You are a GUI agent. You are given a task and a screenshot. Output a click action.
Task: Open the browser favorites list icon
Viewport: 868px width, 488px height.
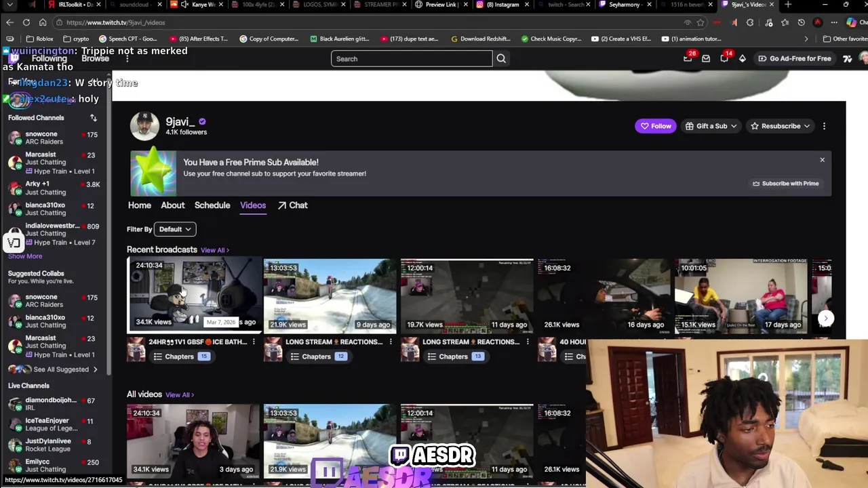[x=785, y=22]
